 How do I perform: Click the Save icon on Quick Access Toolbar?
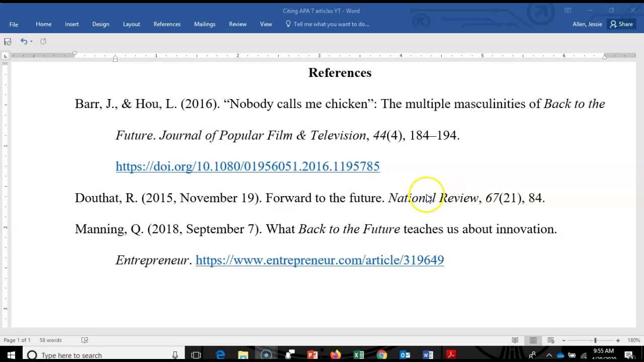pos(8,41)
